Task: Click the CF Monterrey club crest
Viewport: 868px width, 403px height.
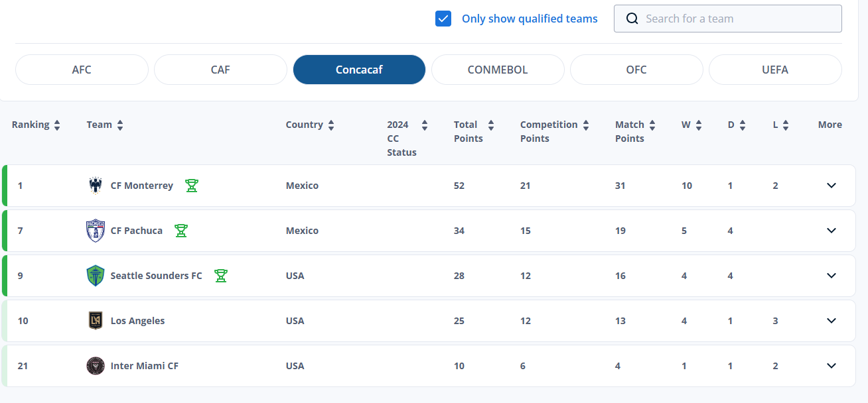Action: point(96,186)
